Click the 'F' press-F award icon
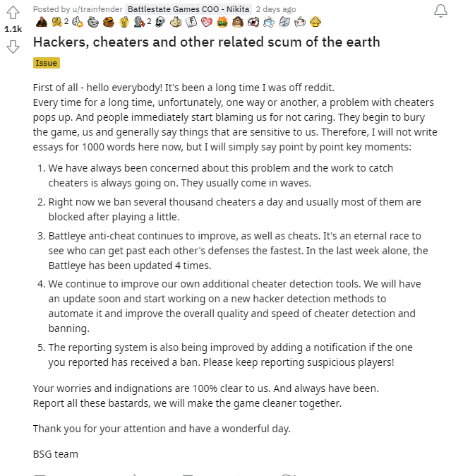Screen dimensions: 451x476 (x=190, y=22)
